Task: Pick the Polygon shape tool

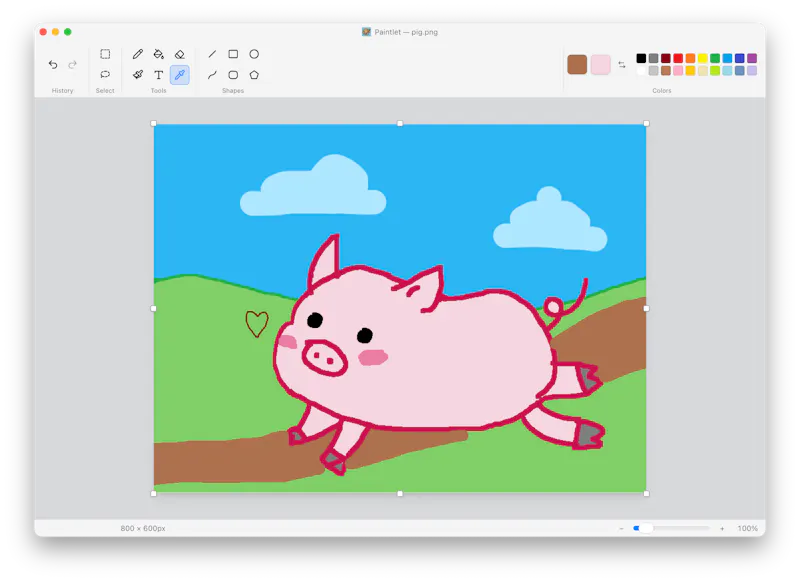Action: pyautogui.click(x=254, y=75)
